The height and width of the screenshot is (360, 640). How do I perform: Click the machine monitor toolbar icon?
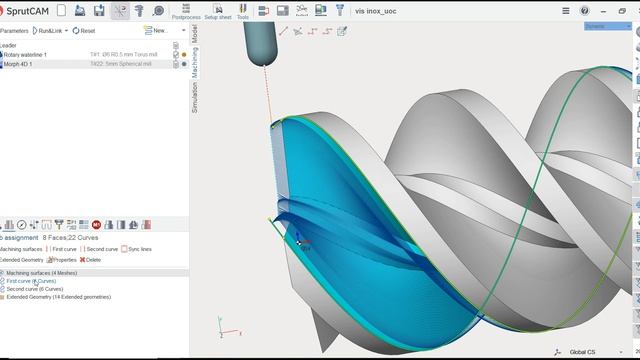(x=321, y=11)
